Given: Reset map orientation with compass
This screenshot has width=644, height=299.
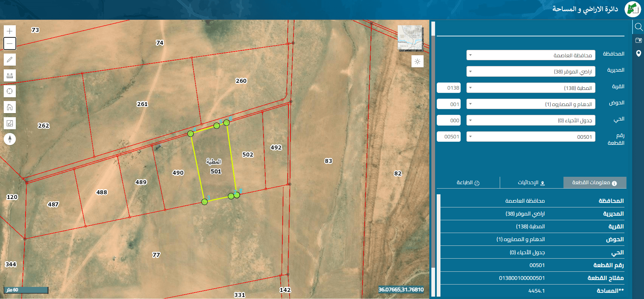Looking at the screenshot, I should 10,139.
